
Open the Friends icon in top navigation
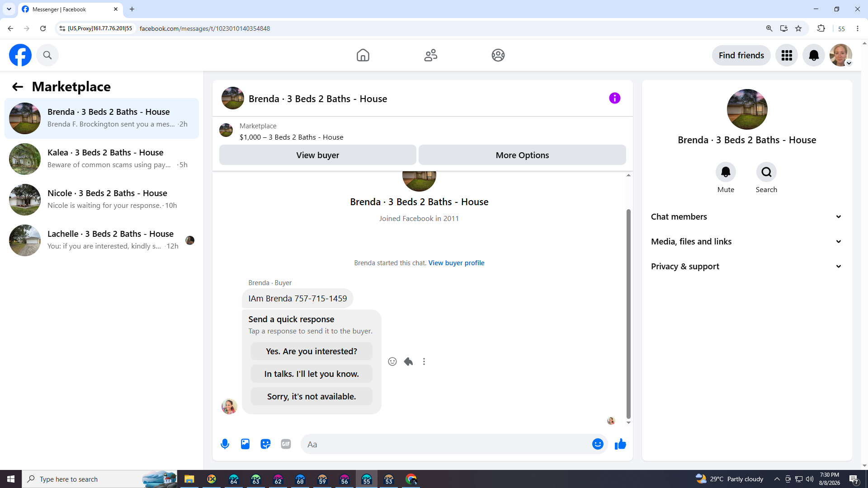(x=431, y=55)
